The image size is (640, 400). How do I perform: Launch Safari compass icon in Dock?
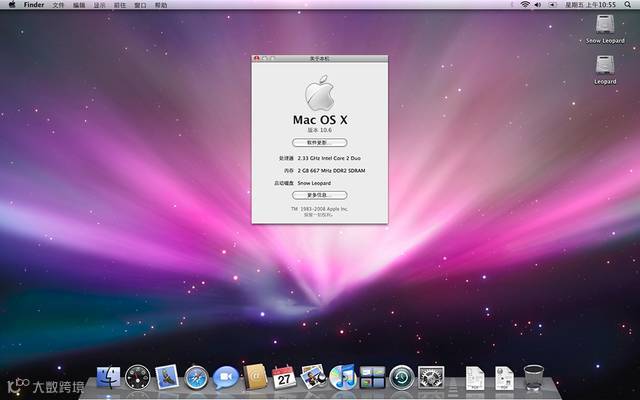196,378
